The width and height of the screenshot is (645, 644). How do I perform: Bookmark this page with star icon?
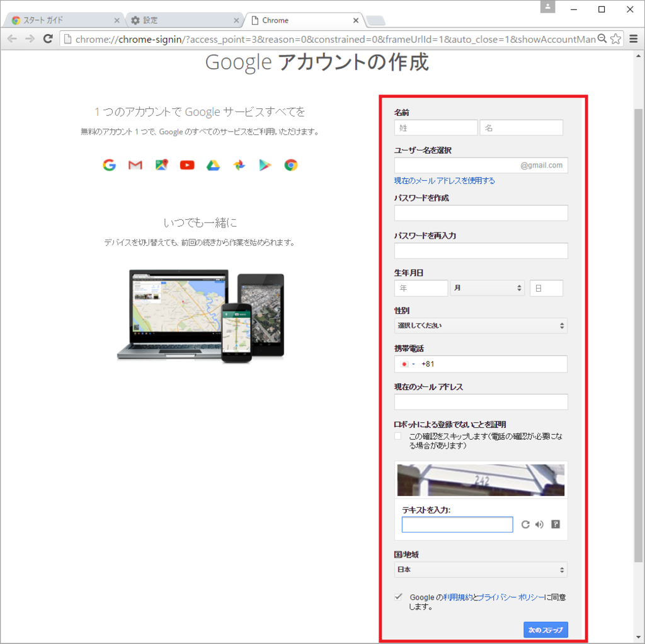point(615,38)
